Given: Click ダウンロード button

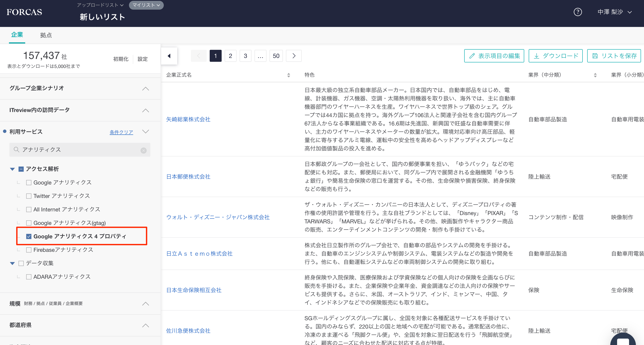Looking at the screenshot, I should (x=556, y=56).
